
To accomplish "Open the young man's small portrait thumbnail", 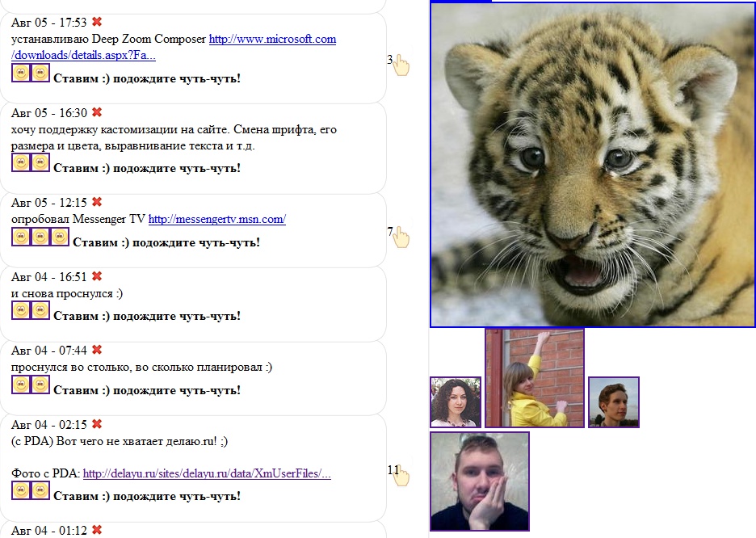I will pyautogui.click(x=614, y=401).
